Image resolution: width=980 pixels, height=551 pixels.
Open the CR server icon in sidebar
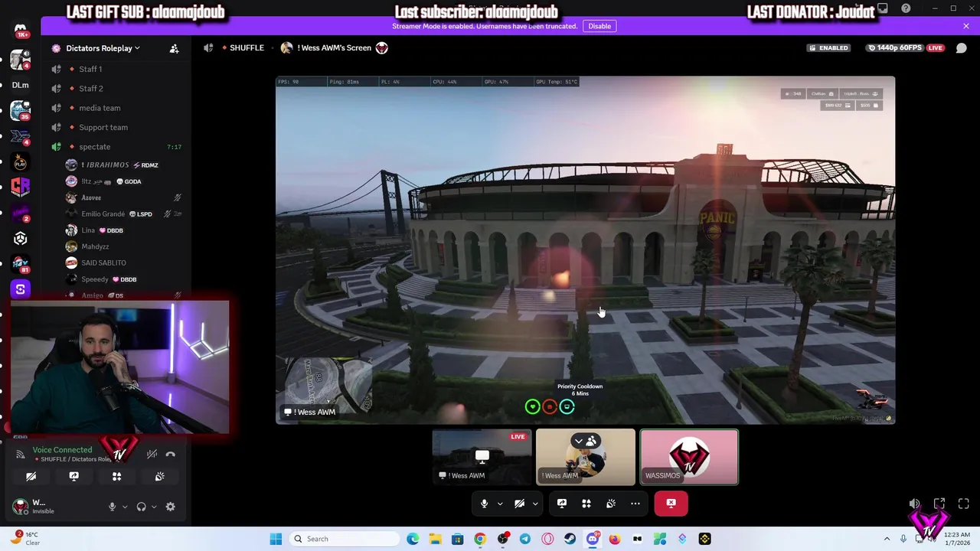pos(20,187)
